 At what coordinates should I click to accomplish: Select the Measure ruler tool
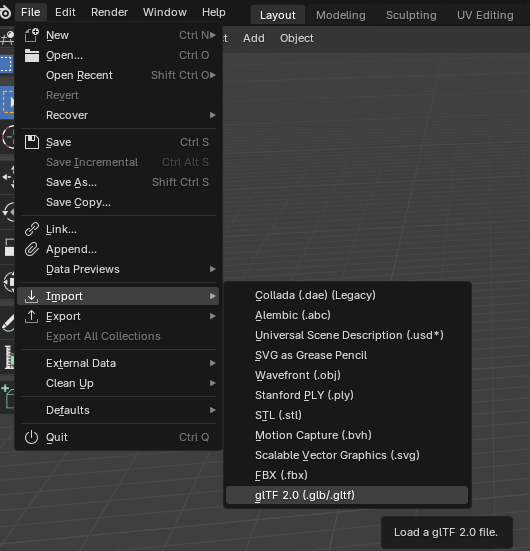[8, 357]
